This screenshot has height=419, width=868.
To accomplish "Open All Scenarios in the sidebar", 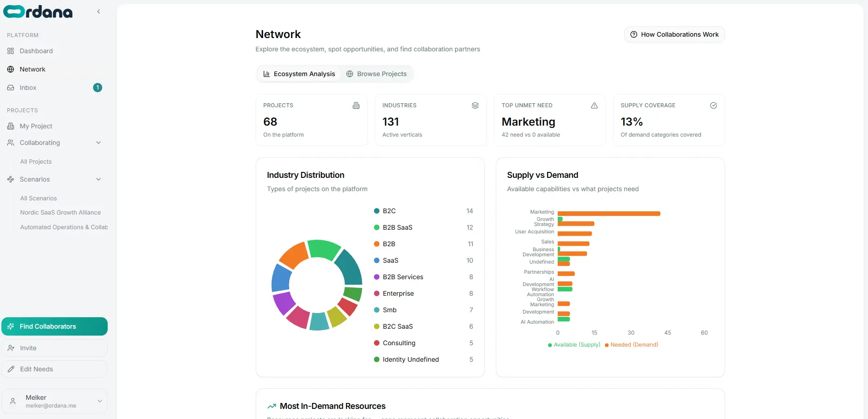I will point(38,198).
